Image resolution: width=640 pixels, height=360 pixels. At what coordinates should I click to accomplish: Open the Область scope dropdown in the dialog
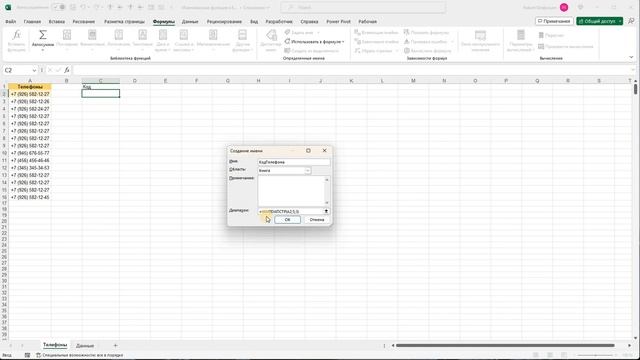coord(307,171)
